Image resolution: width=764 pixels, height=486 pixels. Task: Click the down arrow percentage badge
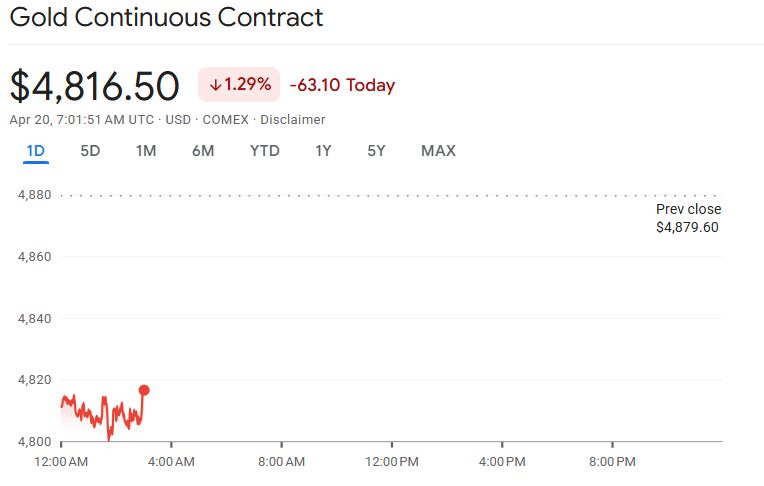coord(239,85)
